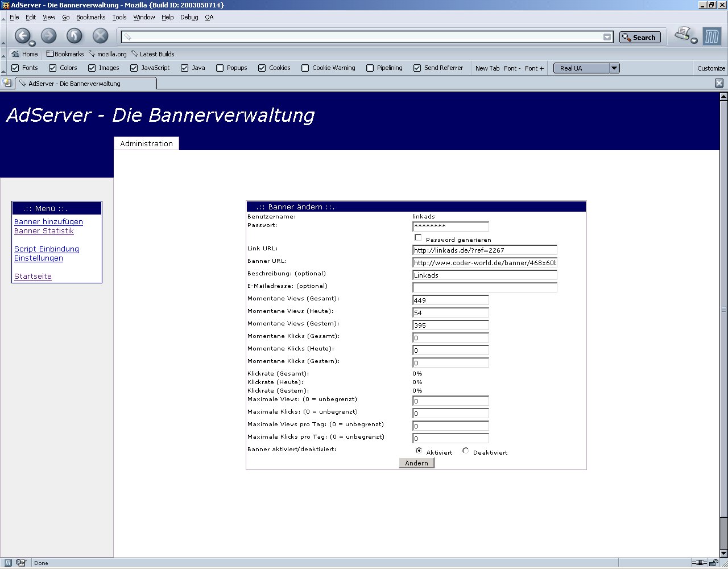Viewport: 728px width, 569px height.
Task: Stop page loading with the Stop button
Action: [101, 36]
